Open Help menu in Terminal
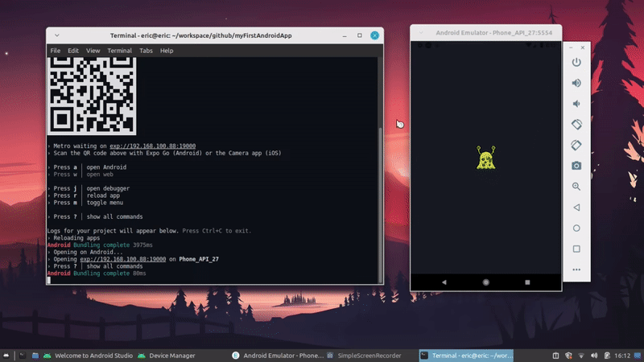 click(167, 51)
